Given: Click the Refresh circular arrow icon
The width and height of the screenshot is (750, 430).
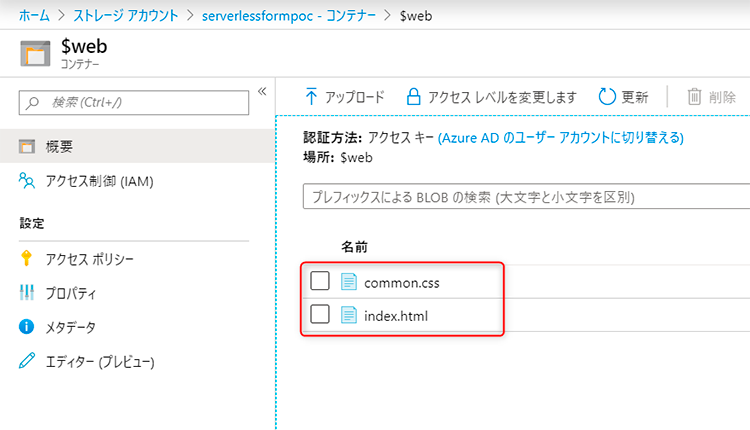Looking at the screenshot, I should tap(607, 97).
